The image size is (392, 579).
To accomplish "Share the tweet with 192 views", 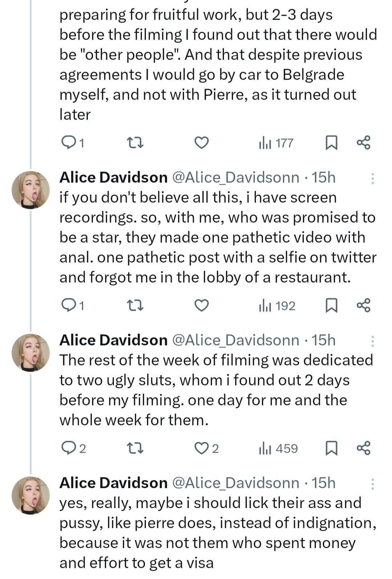I will 363,305.
